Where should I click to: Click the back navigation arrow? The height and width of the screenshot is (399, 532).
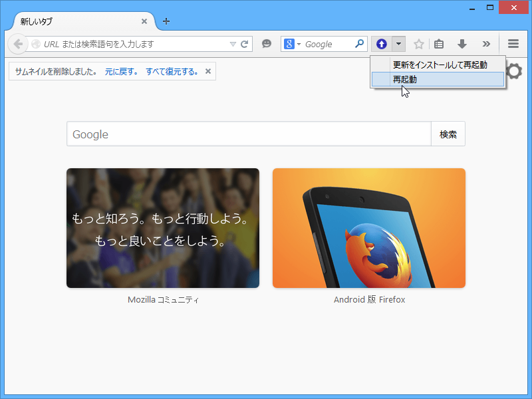[18, 43]
